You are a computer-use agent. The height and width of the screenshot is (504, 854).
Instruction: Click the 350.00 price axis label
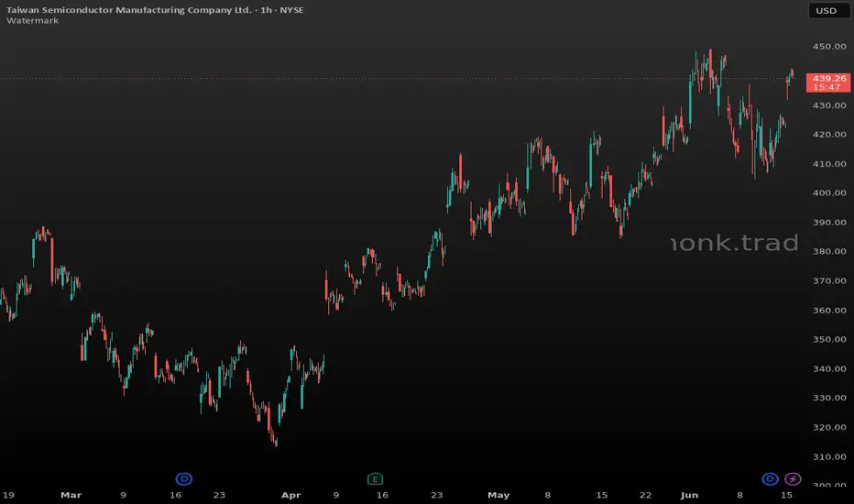point(829,339)
